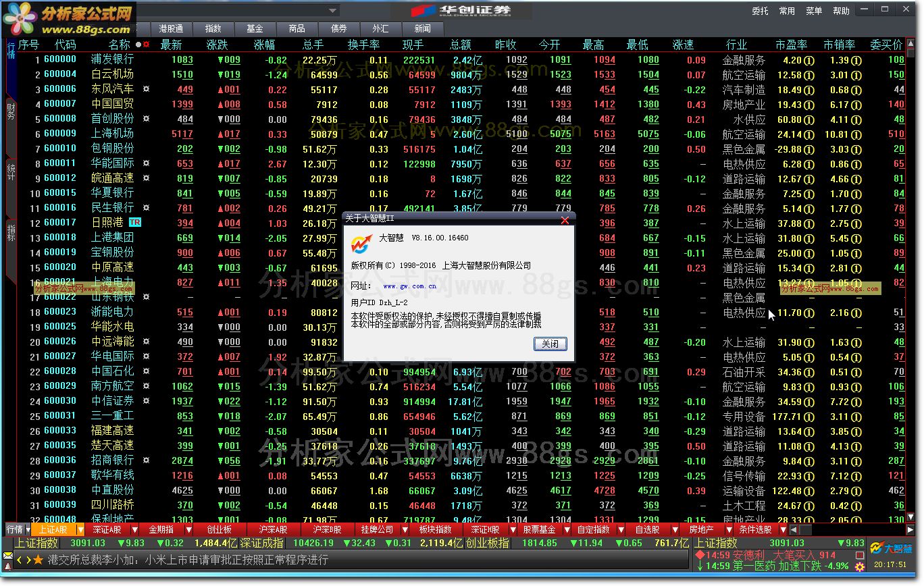The image size is (924, 586).
Task: Click the 大智慧 app icon in About dialog
Action: click(363, 244)
